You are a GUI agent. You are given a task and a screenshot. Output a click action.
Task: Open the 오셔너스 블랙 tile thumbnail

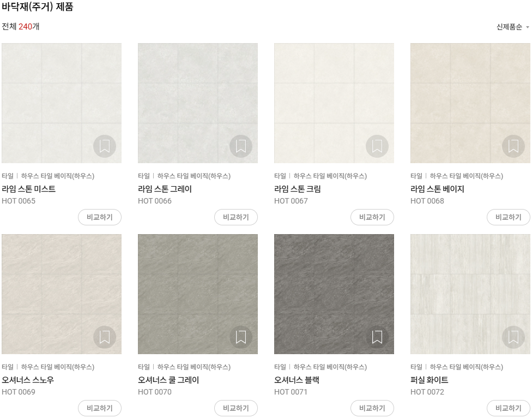point(334,294)
